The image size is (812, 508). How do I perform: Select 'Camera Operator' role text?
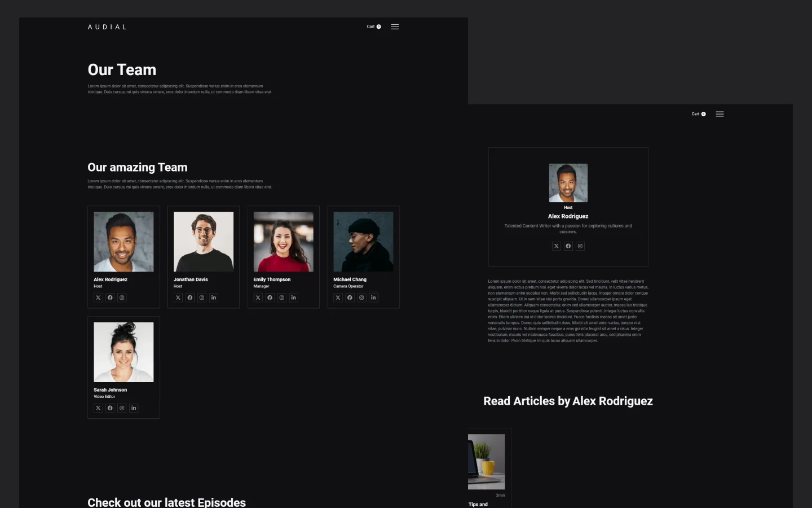(x=348, y=286)
